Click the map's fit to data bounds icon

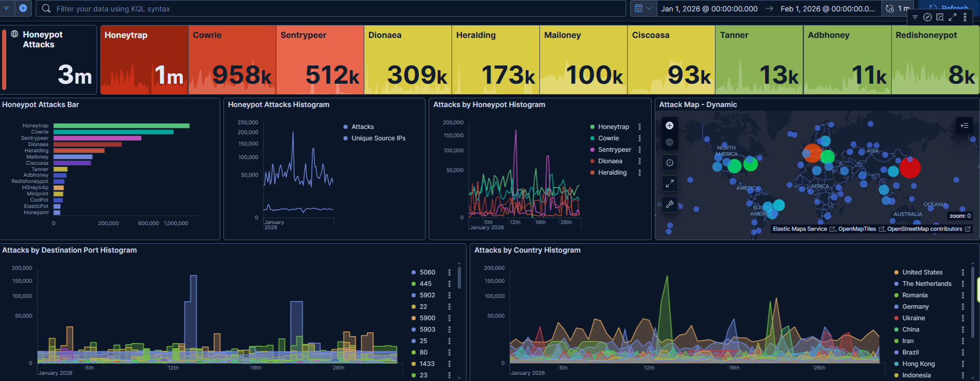coord(669,163)
